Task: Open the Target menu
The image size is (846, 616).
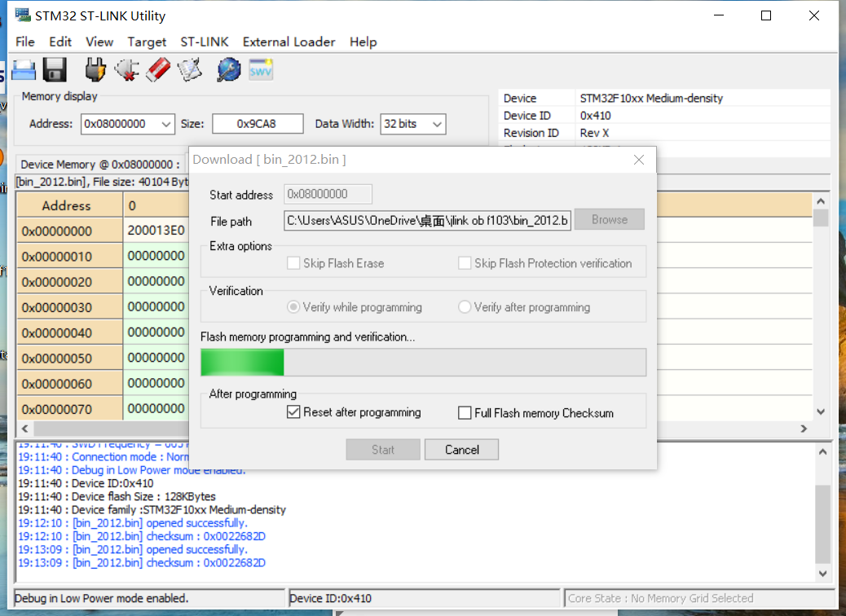Action: point(147,42)
